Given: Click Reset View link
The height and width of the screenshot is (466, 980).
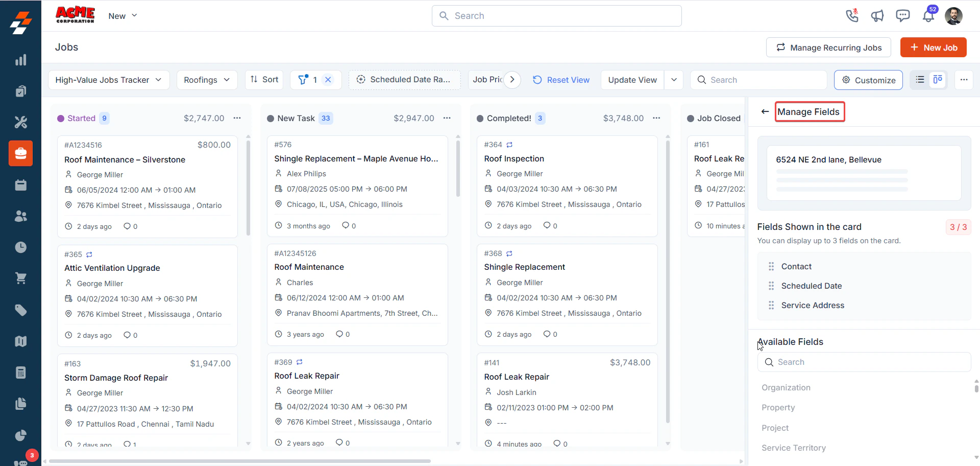Looking at the screenshot, I should [x=561, y=80].
